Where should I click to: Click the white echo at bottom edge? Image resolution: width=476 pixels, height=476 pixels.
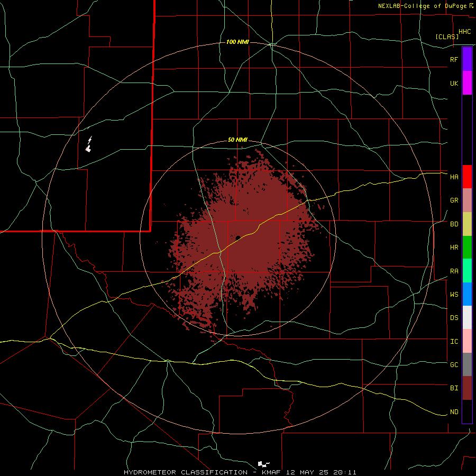point(263,464)
